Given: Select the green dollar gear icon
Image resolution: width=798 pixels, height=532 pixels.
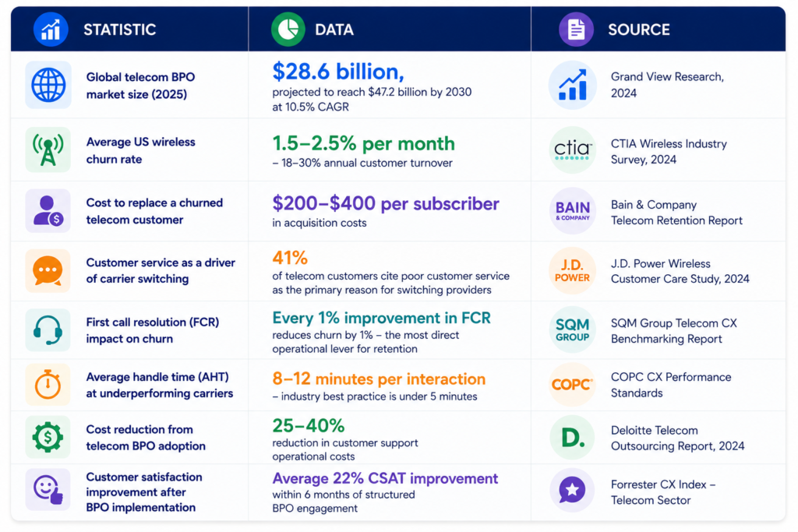Looking at the screenshot, I should (48, 437).
